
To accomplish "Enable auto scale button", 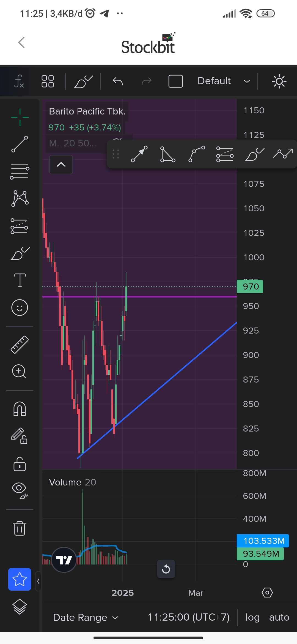I will click(x=279, y=618).
